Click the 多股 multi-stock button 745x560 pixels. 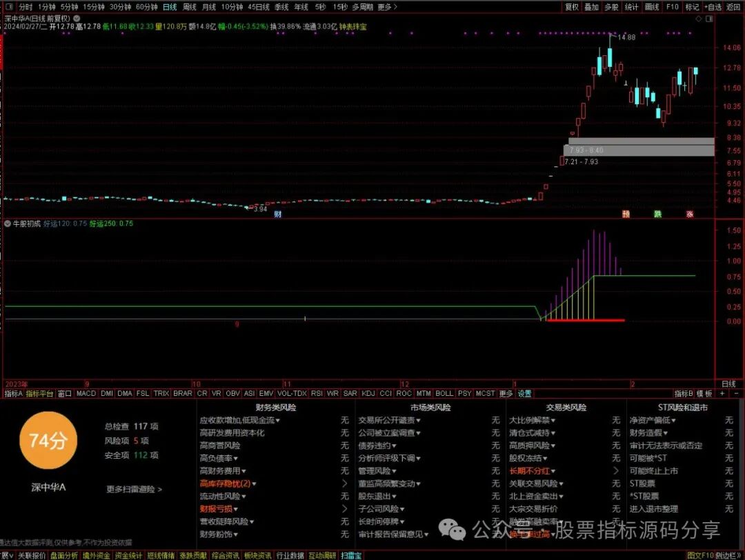tap(611, 7)
